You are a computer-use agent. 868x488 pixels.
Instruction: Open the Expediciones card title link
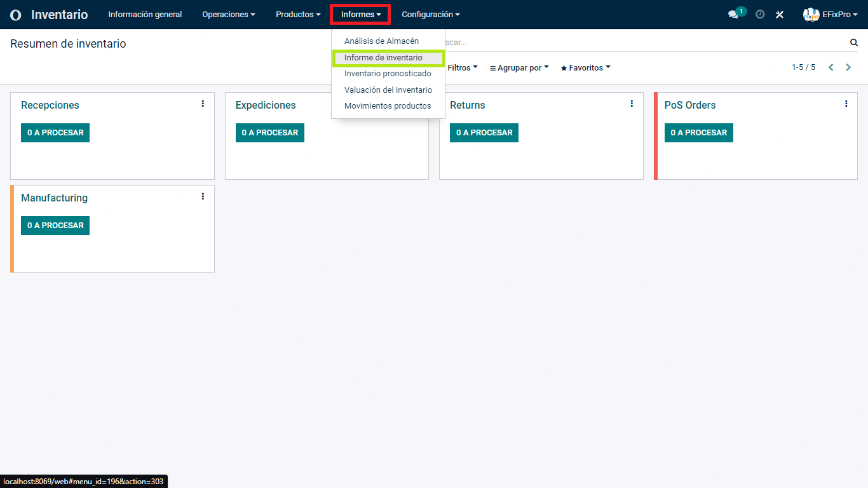pos(266,105)
